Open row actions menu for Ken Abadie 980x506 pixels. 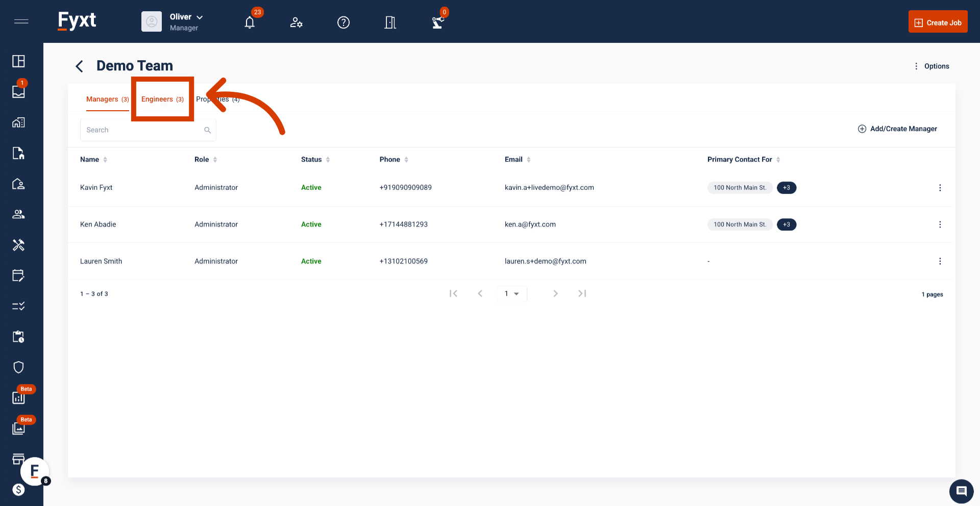point(940,224)
